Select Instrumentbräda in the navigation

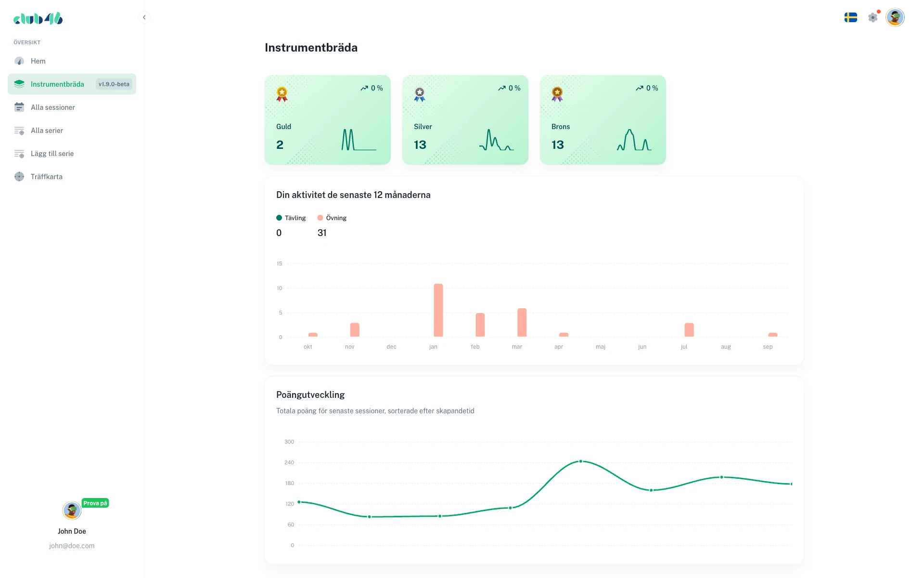(58, 84)
